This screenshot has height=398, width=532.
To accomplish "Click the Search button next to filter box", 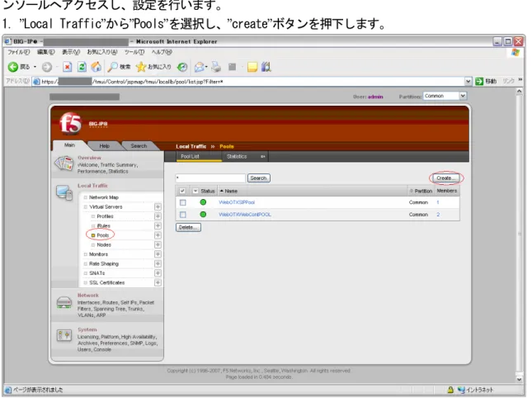I will 258,178.
